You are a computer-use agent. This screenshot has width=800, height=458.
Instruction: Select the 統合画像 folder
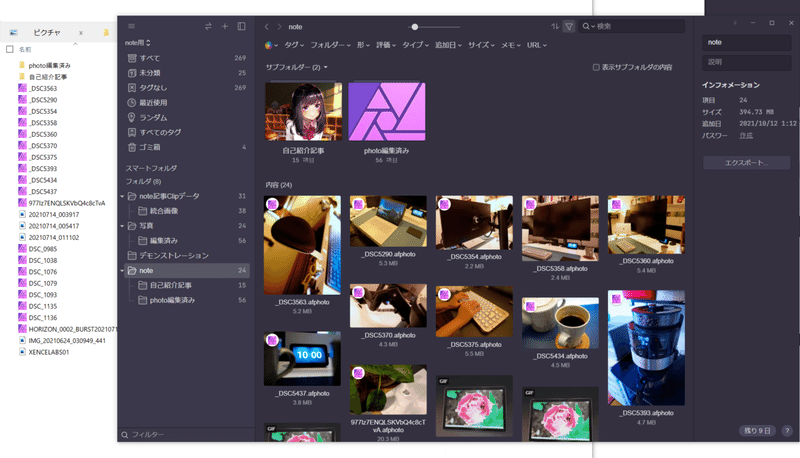pos(186,211)
